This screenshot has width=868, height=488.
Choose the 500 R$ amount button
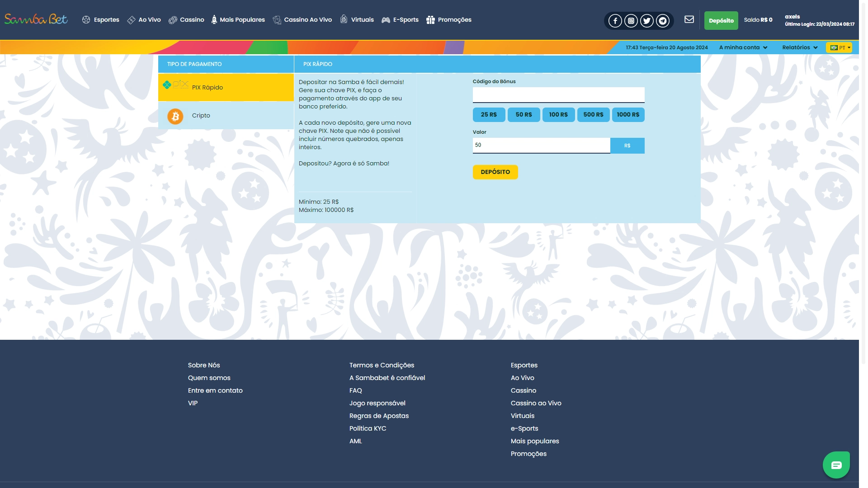tap(593, 115)
